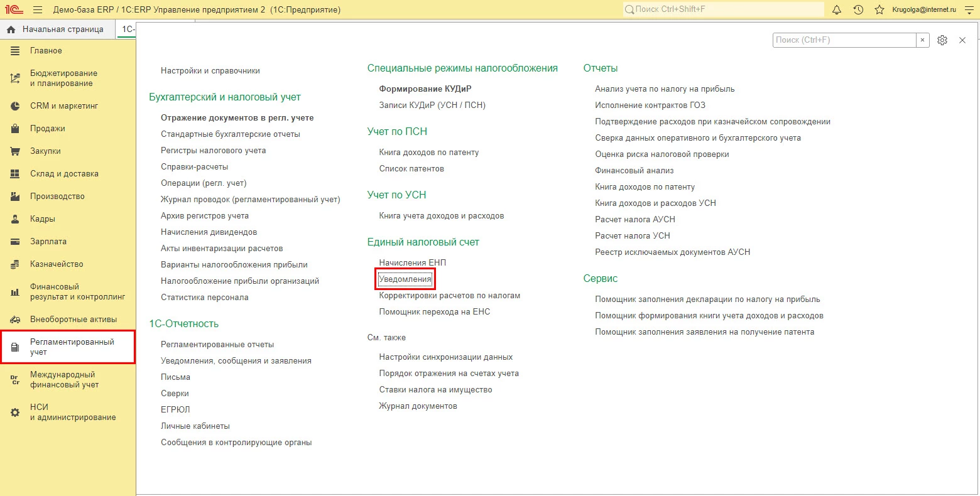The image size is (980, 496).
Task: Open notifications bell icon
Action: pos(837,10)
